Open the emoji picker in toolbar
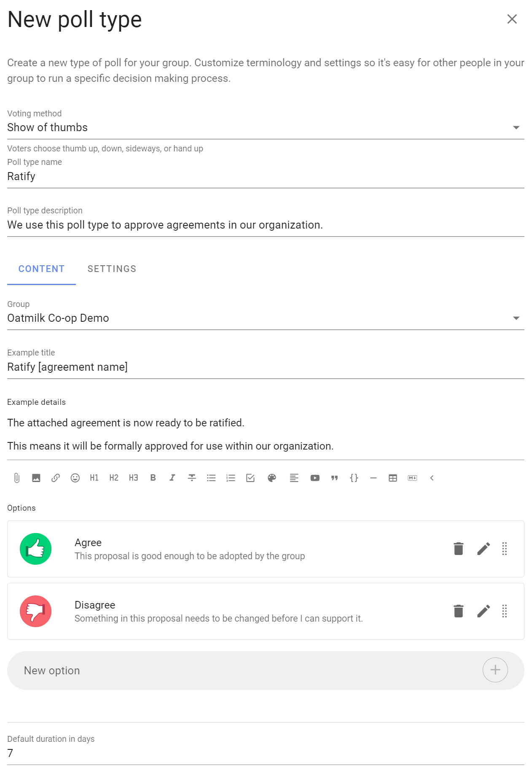Screen dimensions: 532x773 [75, 478]
